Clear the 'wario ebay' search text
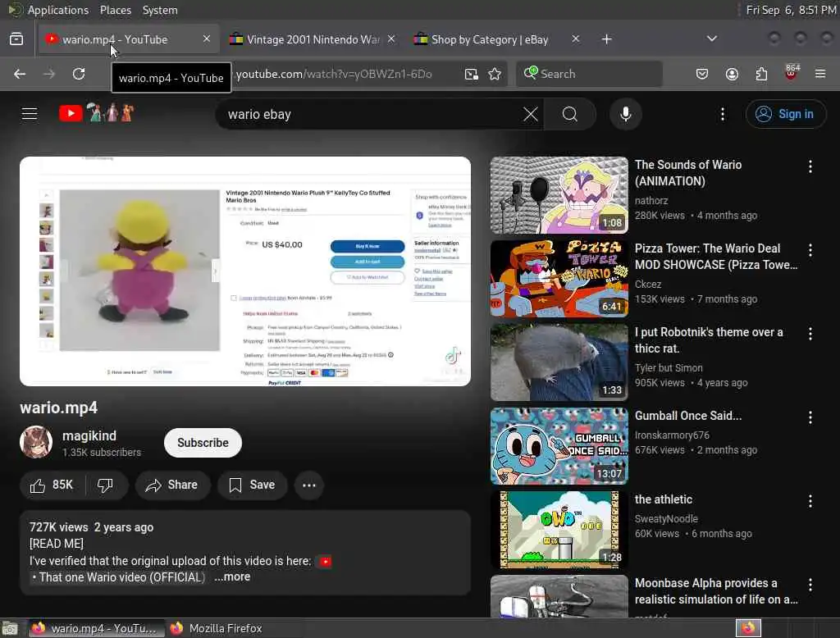This screenshot has height=638, width=840. (531, 114)
